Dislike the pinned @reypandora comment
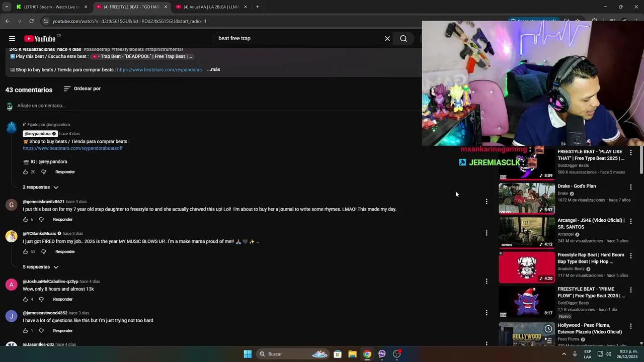The width and height of the screenshot is (644, 362). click(x=44, y=172)
